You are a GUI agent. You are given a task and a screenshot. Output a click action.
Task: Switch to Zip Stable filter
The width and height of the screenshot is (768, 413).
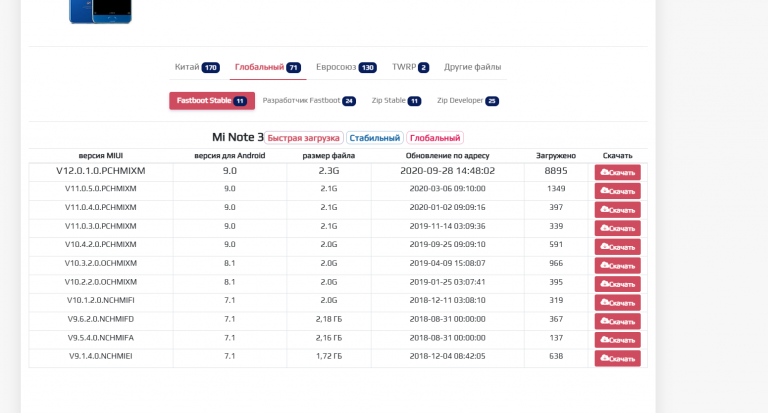pyautogui.click(x=396, y=101)
